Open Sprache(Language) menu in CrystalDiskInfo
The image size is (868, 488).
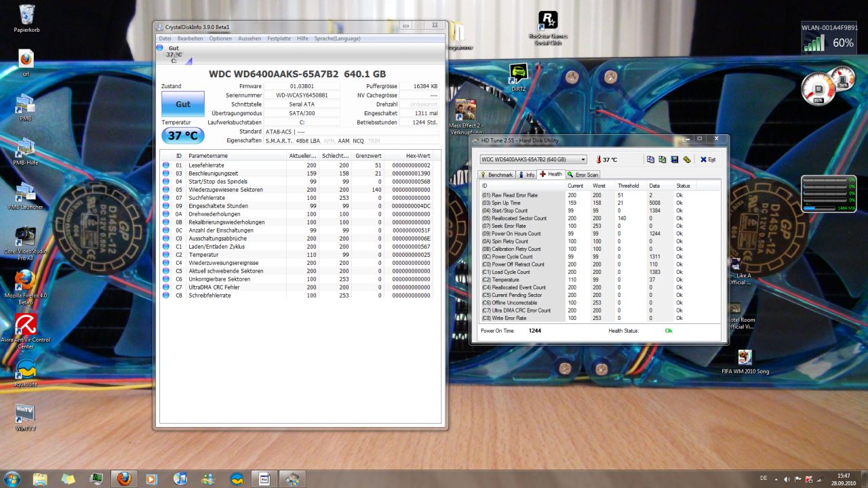coord(337,39)
